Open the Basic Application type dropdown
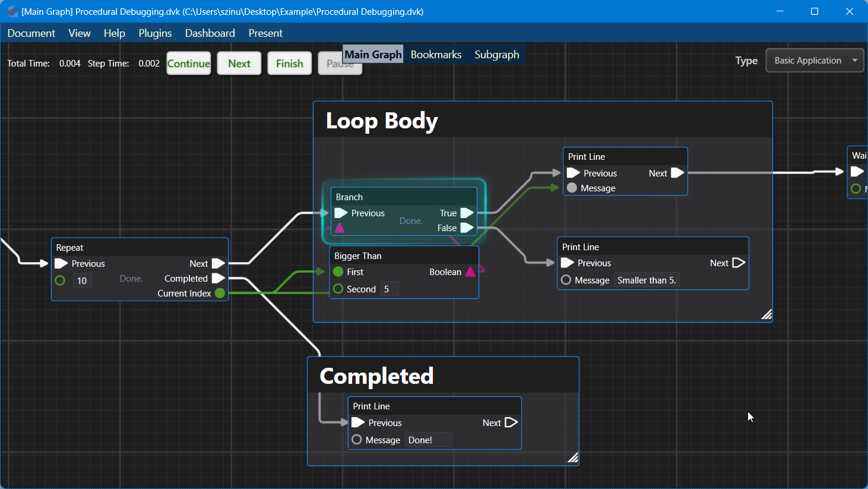The height and width of the screenshot is (489, 868). [814, 61]
